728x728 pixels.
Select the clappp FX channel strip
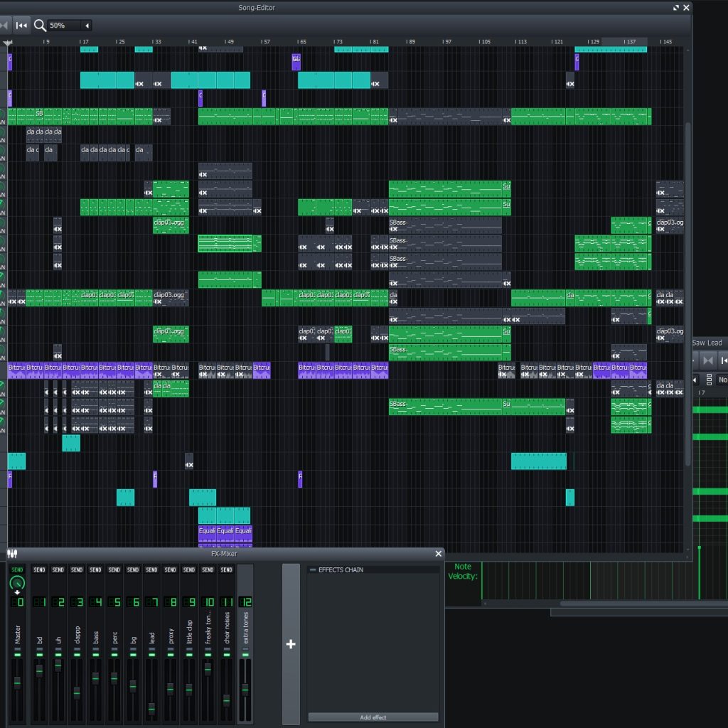77,644
